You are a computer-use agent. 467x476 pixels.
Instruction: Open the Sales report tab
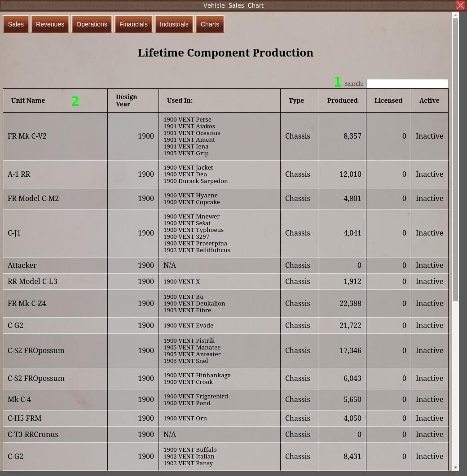coord(16,24)
